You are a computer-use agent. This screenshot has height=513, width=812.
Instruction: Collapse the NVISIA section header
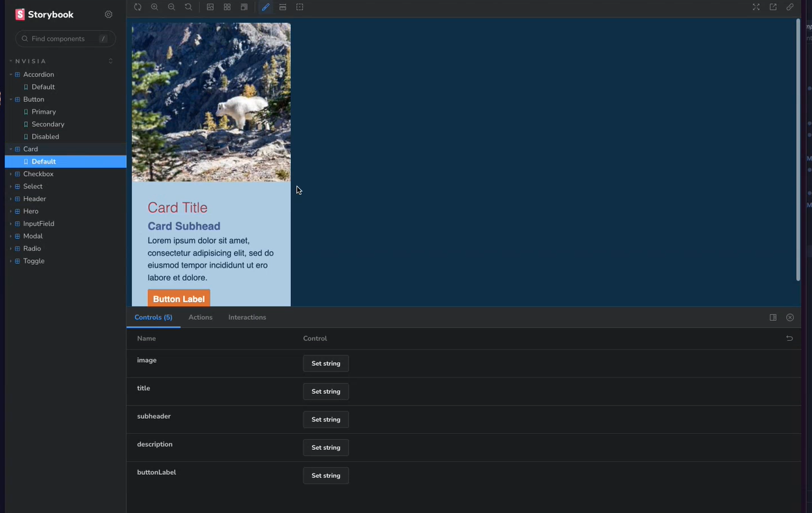pyautogui.click(x=30, y=61)
